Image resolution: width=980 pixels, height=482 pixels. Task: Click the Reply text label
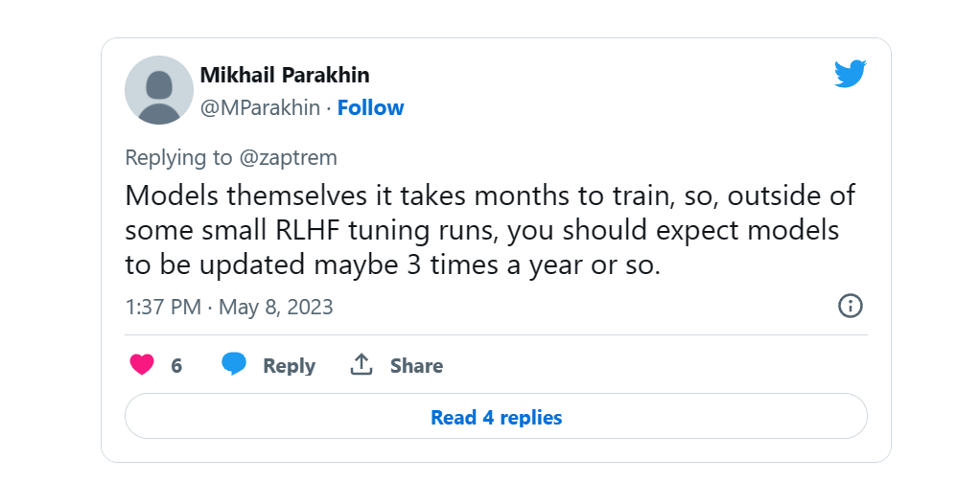[289, 365]
